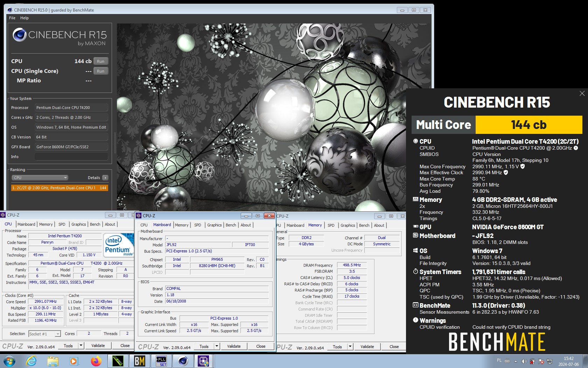The height and width of the screenshot is (368, 588).
Task: Switch to Memory tab in left CPU-Z window
Action: [x=46, y=224]
